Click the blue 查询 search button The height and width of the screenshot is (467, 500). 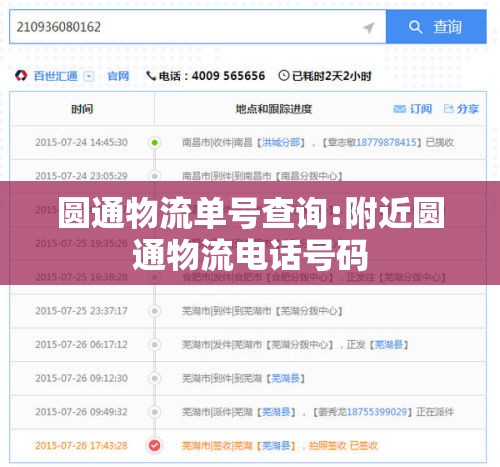click(436, 27)
